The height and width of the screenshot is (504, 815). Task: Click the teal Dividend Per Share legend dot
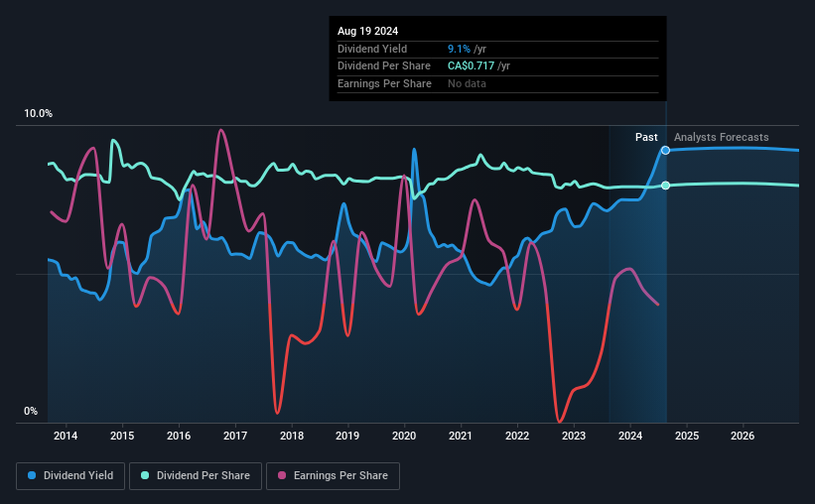[145, 475]
